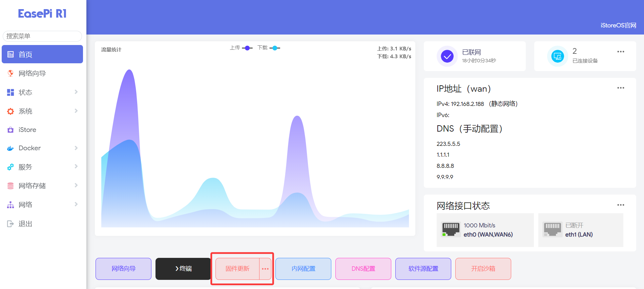This screenshot has width=644, height=289.
Task: Expand the 服务 menu chevron
Action: pos(76,166)
